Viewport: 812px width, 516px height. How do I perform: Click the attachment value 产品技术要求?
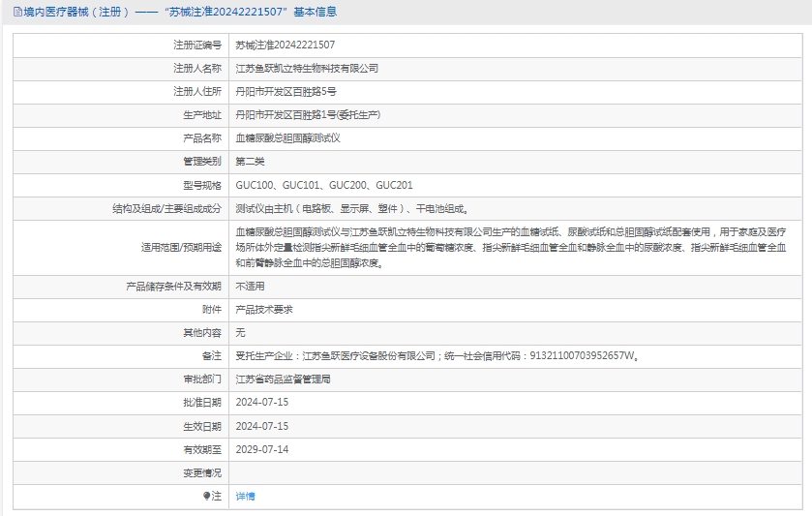point(264,310)
